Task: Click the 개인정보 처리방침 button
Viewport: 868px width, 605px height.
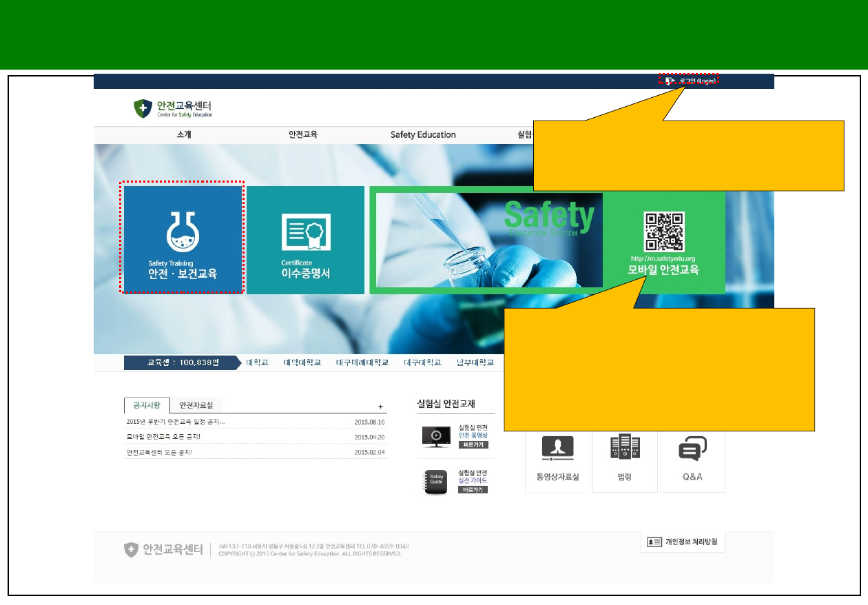Action: point(683,542)
